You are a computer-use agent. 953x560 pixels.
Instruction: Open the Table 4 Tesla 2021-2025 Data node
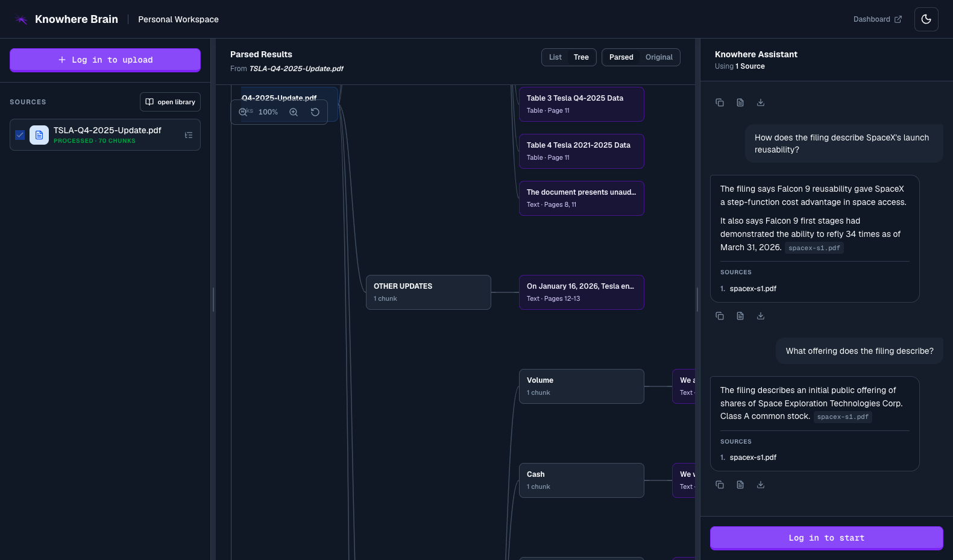click(x=582, y=151)
